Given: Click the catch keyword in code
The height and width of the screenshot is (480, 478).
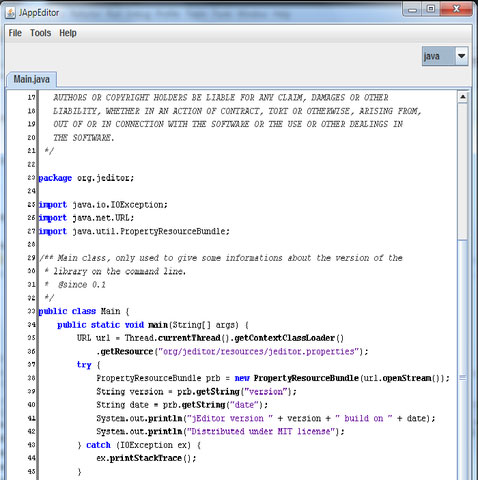Looking at the screenshot, I should tap(98, 445).
